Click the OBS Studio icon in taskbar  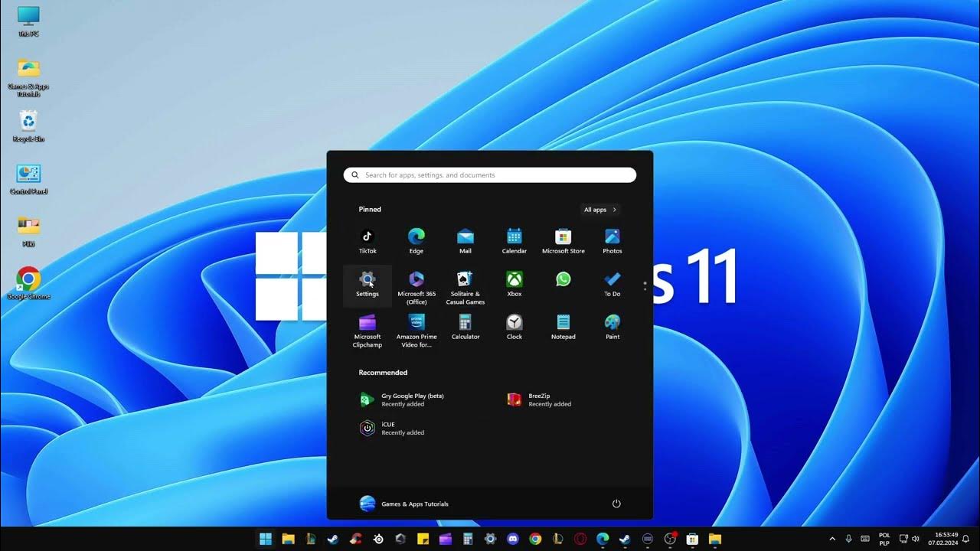[x=670, y=539]
